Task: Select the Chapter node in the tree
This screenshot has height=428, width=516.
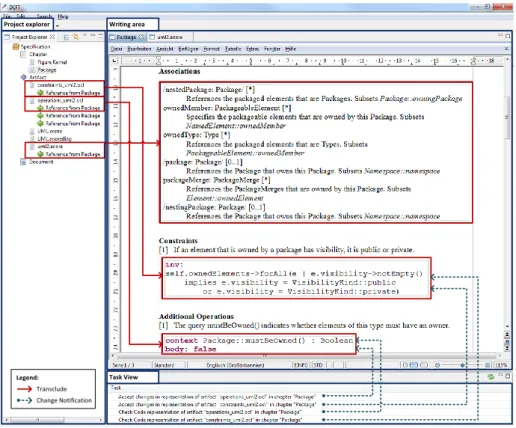Action: point(38,54)
